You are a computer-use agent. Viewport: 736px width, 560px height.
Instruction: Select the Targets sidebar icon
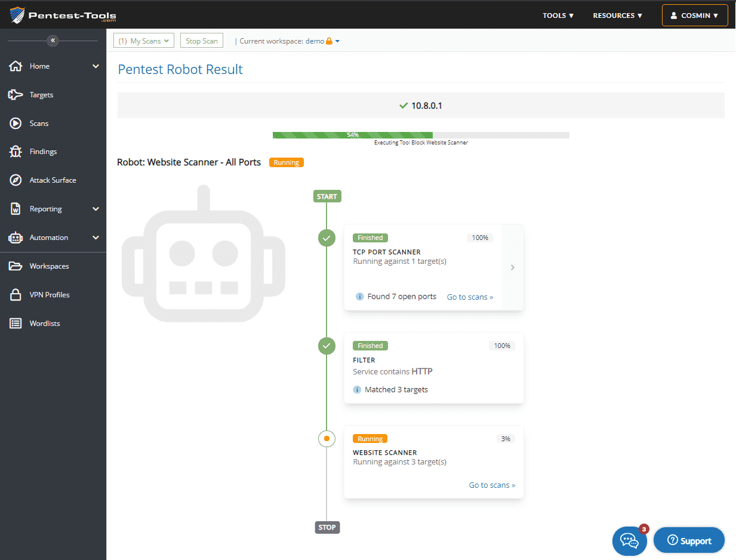pos(17,94)
